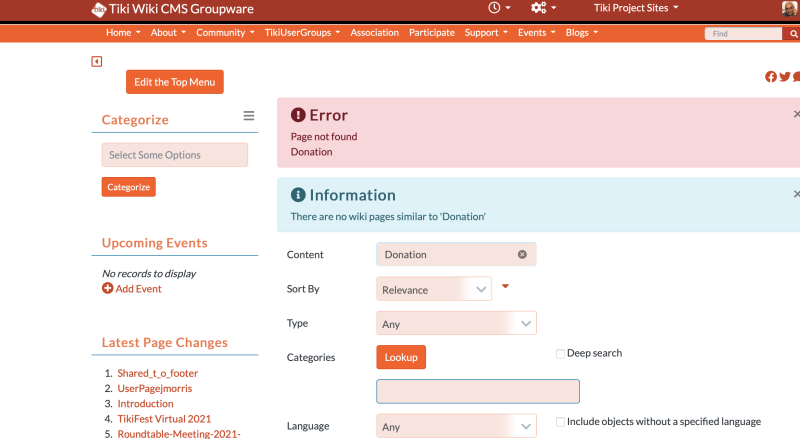Image resolution: width=800 pixels, height=439 pixels.
Task: Open the Association menu item
Action: (374, 33)
